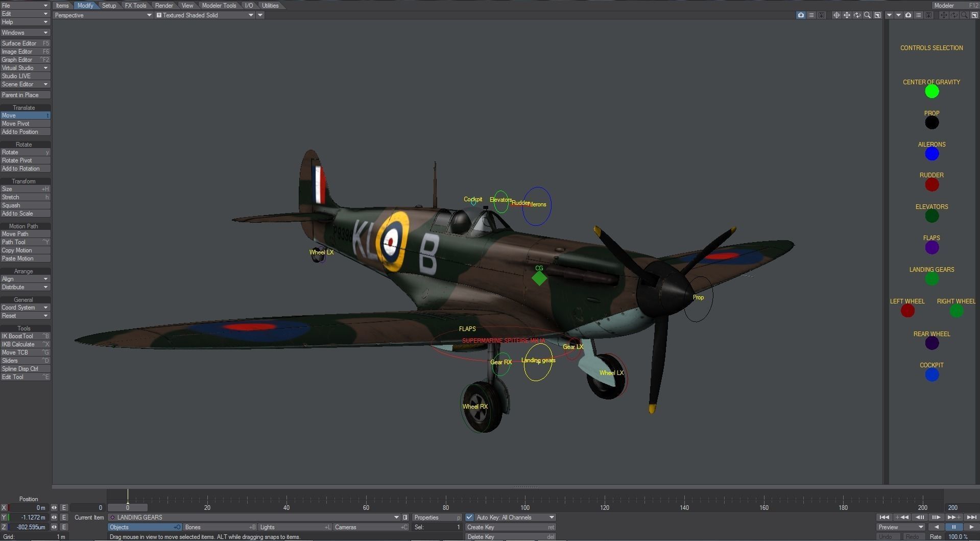Toggle the X position channel lock

(x=4, y=508)
